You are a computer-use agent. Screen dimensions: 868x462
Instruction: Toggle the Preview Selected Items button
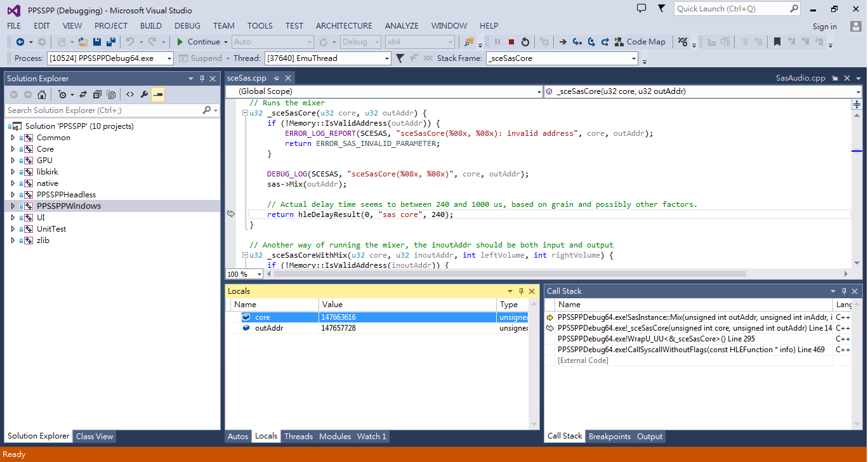[158, 95]
